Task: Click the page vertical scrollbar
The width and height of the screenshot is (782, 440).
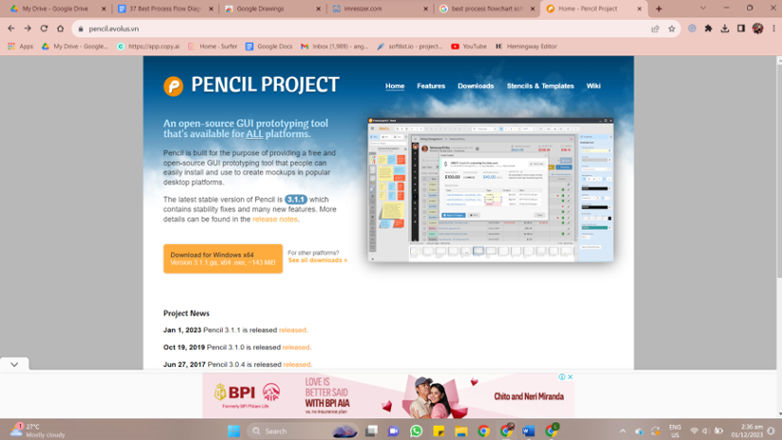Action: pos(779,170)
